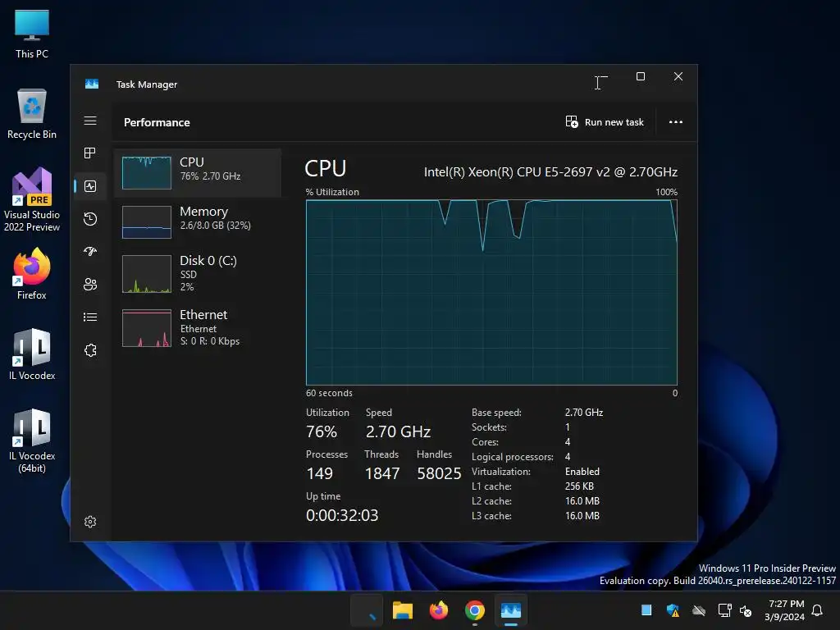This screenshot has height=630, width=840.
Task: Open the Services page icon
Action: click(x=90, y=350)
